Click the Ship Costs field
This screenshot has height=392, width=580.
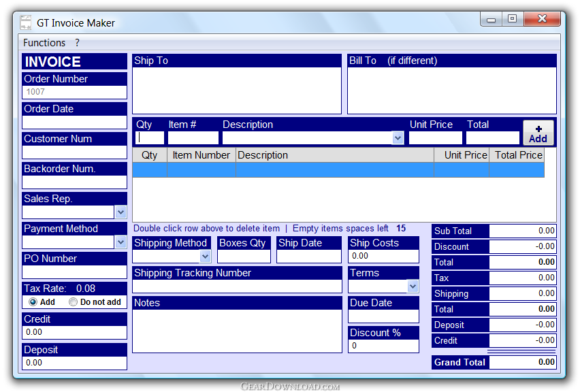383,256
